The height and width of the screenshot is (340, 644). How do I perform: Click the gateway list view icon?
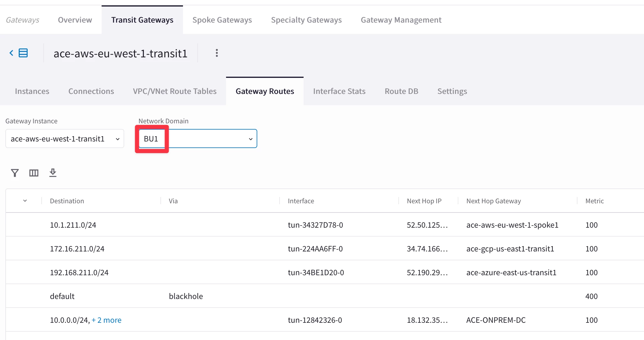tap(23, 53)
